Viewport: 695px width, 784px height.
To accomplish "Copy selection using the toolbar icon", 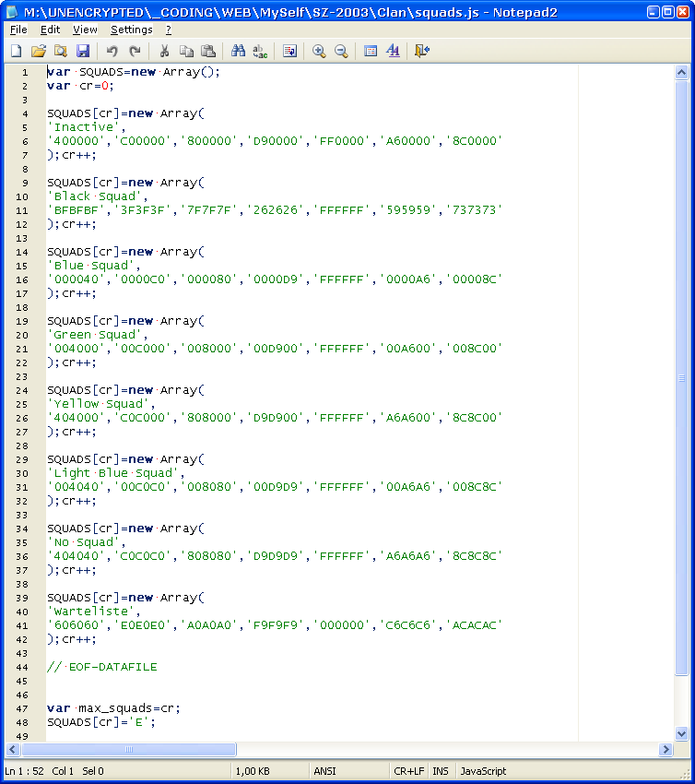I will (x=186, y=51).
